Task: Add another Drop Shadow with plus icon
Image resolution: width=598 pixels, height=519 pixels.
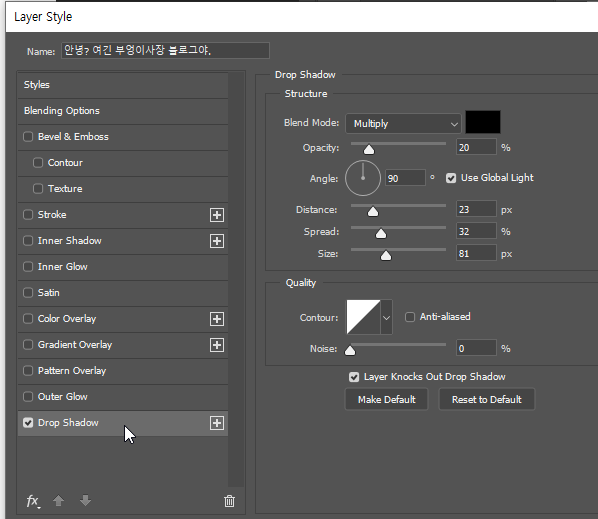Action: (x=217, y=423)
